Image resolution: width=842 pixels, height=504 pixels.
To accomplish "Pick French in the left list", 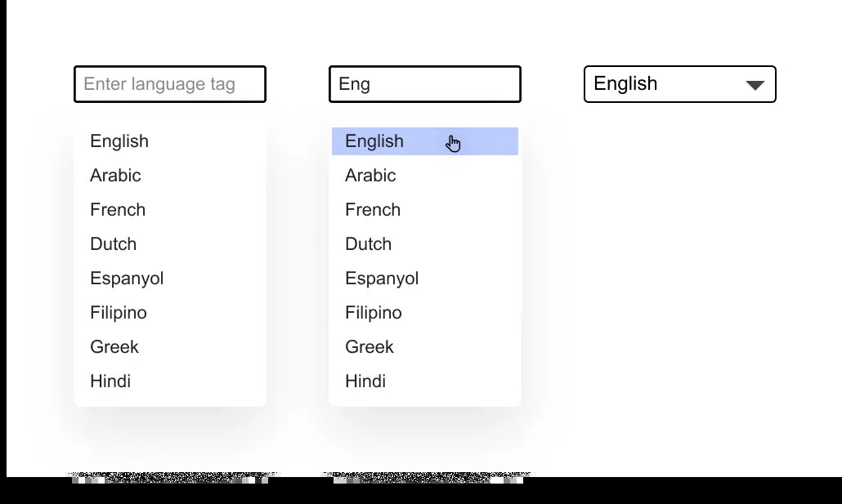I will (170, 210).
